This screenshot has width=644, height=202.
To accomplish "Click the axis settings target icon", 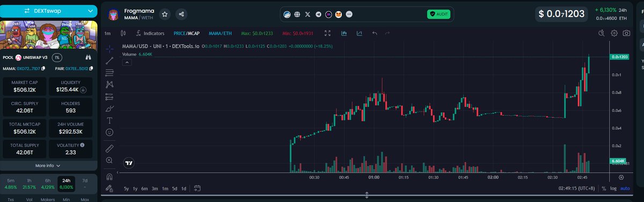I will [621, 177].
